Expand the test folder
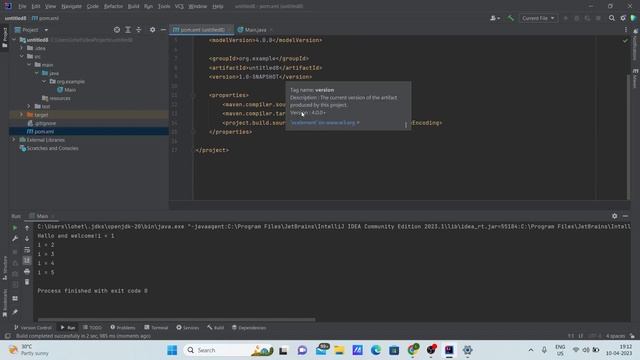The image size is (640, 360). 29,106
